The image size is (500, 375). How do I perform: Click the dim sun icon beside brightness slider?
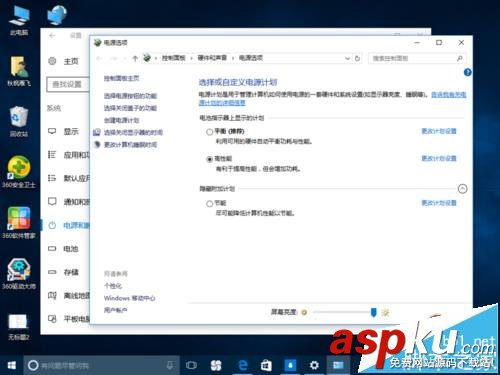pos(304,312)
